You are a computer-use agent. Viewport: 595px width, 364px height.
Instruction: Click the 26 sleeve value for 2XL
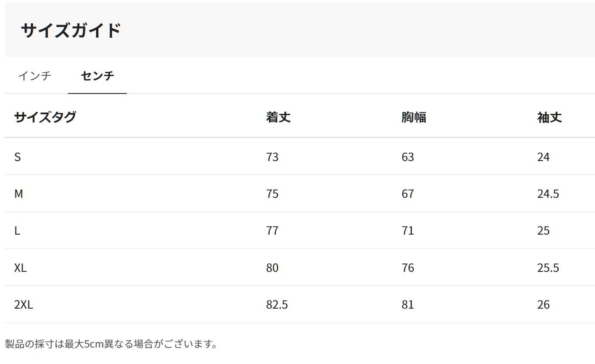coord(543,304)
